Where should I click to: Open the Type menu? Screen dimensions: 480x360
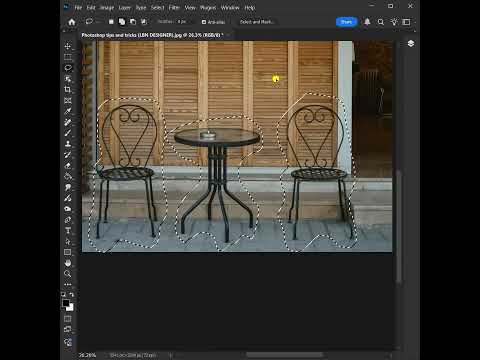pyautogui.click(x=141, y=7)
